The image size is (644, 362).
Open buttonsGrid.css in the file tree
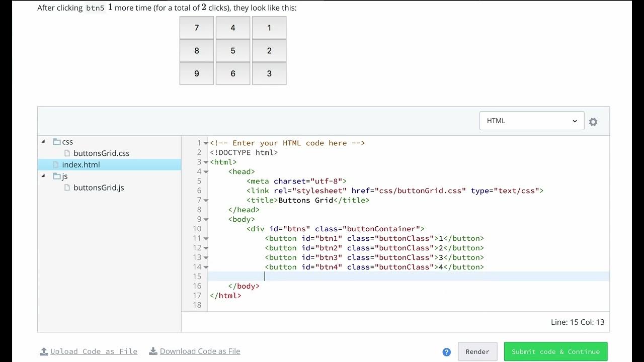pos(101,153)
